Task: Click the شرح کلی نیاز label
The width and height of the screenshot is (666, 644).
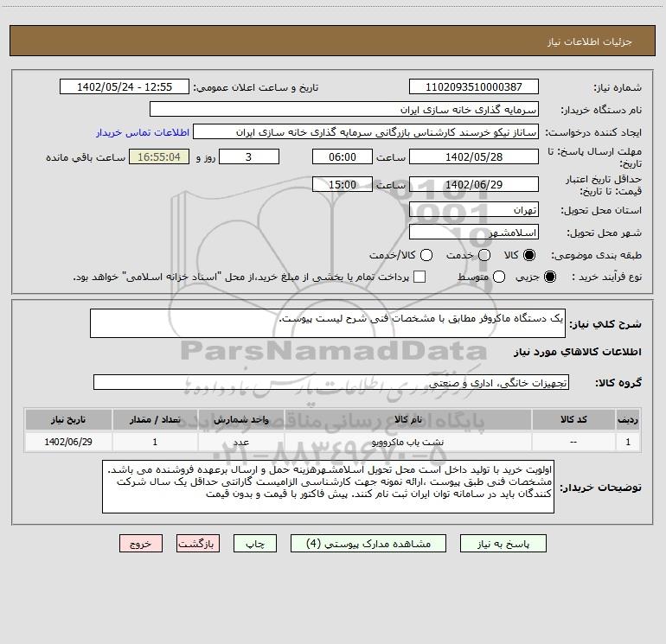Action: pos(605,324)
